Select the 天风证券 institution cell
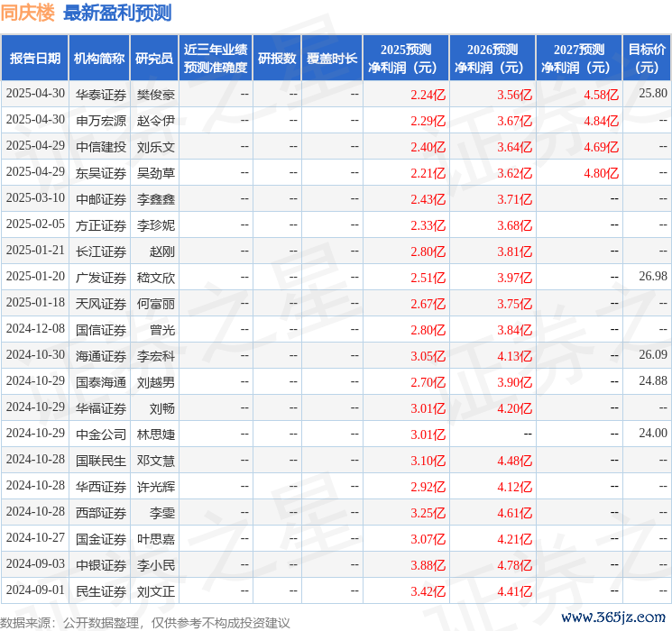The height and width of the screenshot is (631, 672). coord(101,303)
